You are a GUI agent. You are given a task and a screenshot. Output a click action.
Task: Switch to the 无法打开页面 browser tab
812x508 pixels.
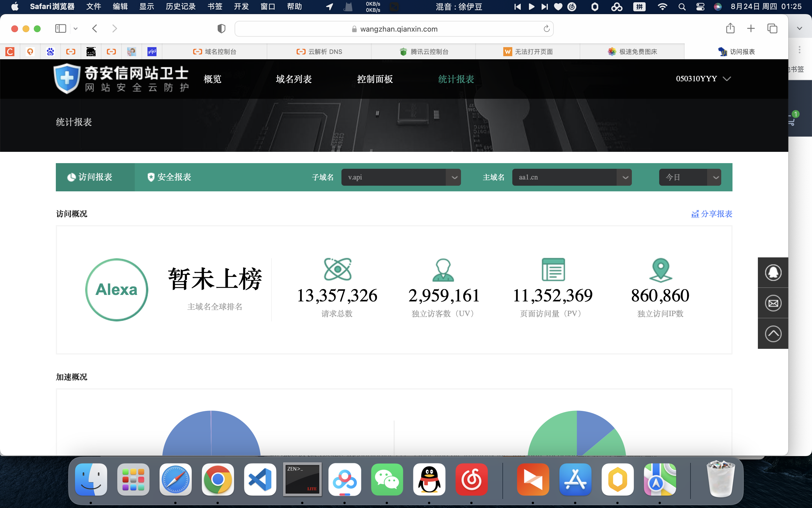(528, 52)
